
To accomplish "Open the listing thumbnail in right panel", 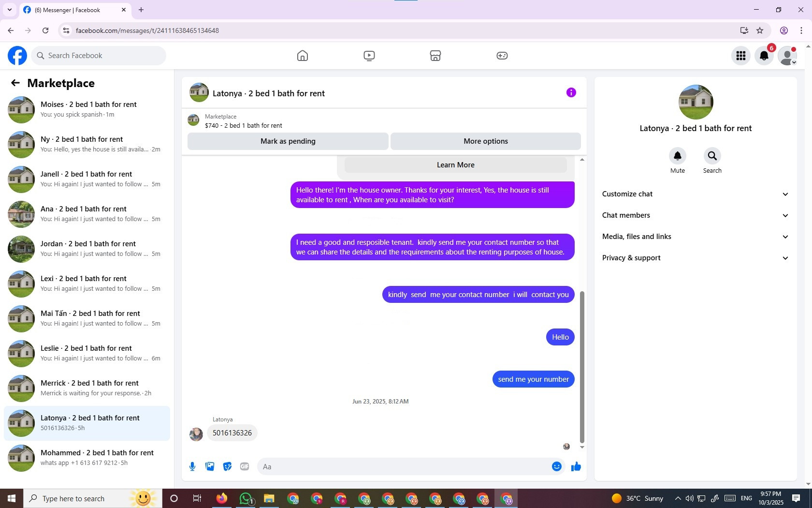I will pos(696,102).
